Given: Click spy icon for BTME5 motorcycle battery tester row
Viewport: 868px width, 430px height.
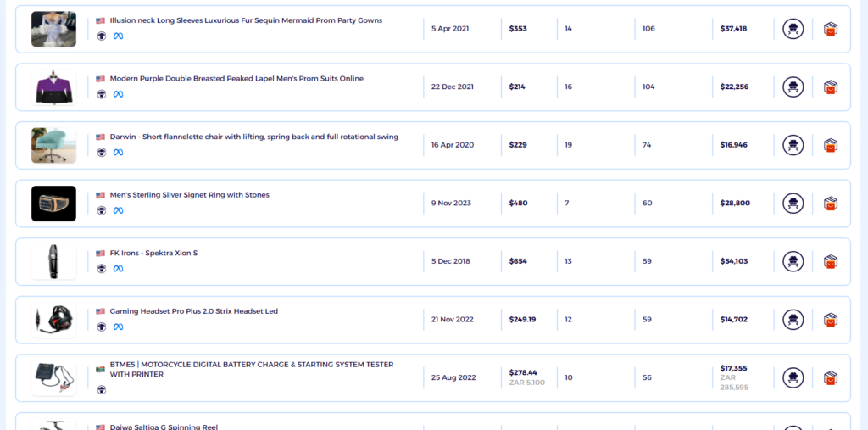Looking at the screenshot, I should [793, 378].
